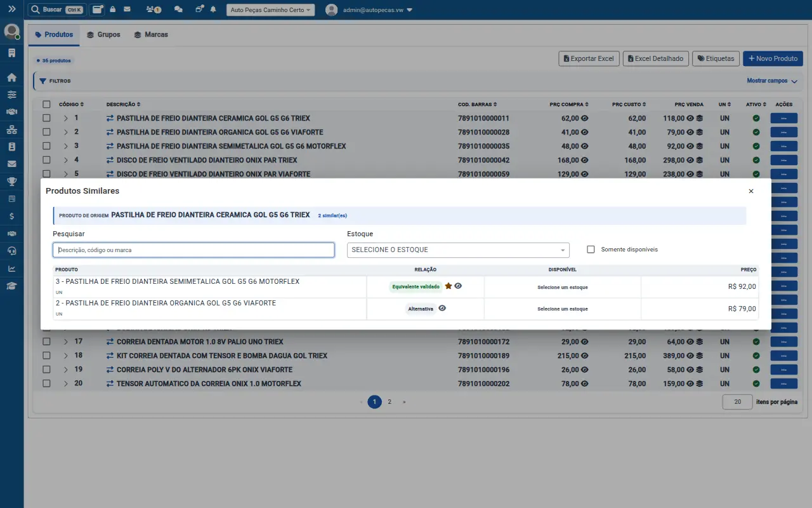This screenshot has height=508, width=812.
Task: Switch to the Produtos tab
Action: coord(54,34)
